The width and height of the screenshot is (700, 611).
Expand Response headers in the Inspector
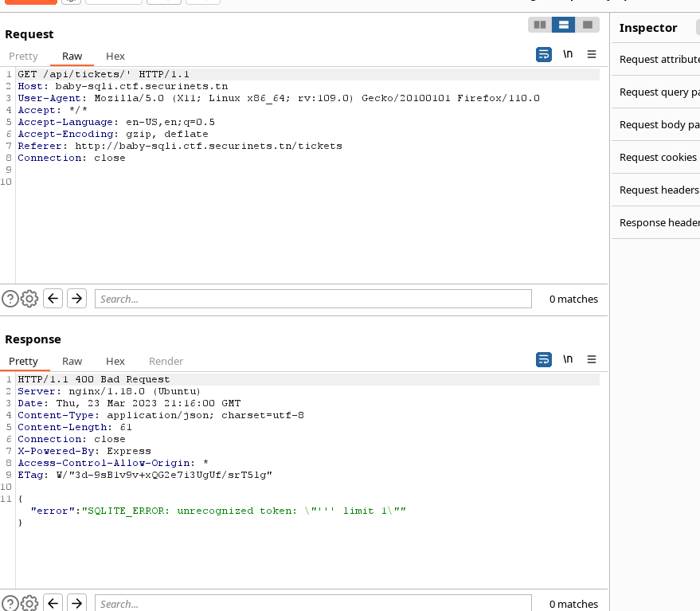click(x=656, y=222)
